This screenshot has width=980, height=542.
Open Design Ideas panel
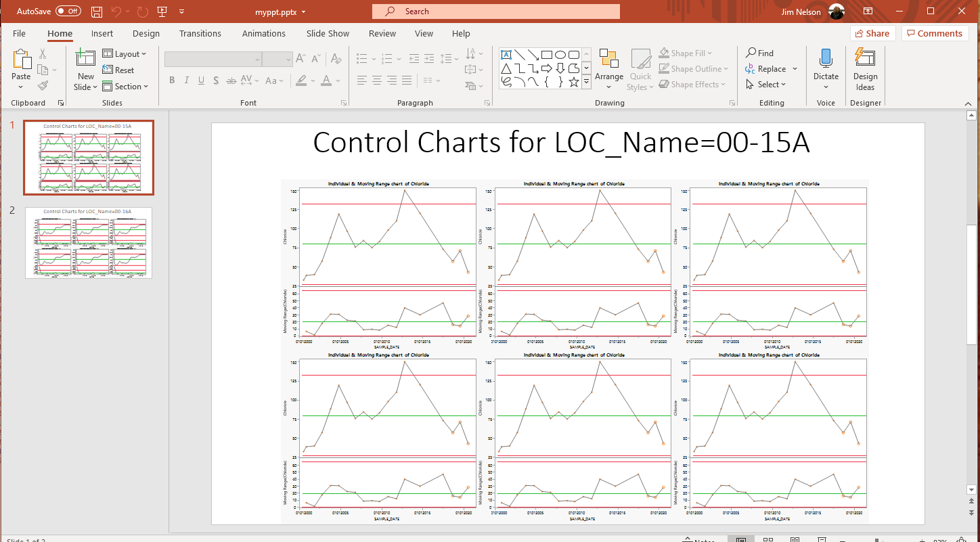865,68
